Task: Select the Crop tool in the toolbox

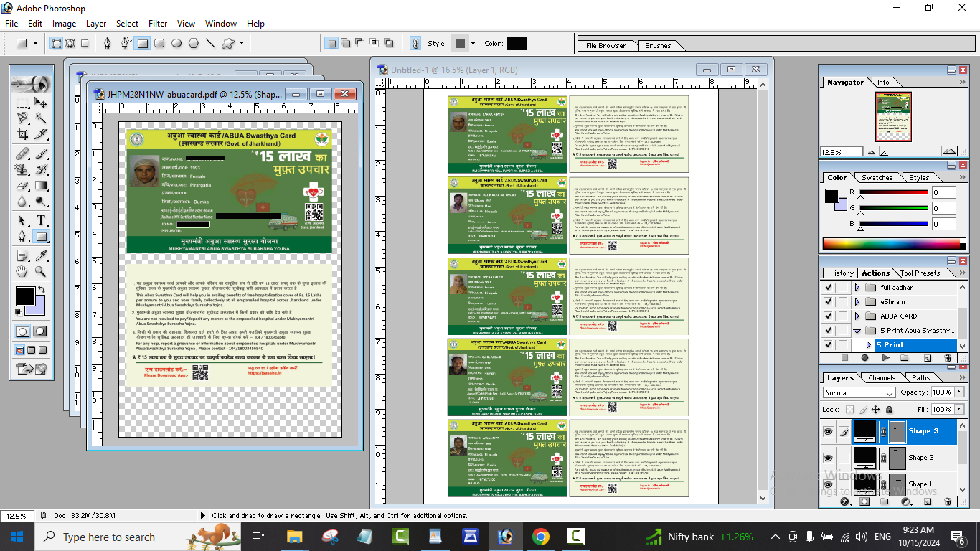Action: coord(22,134)
